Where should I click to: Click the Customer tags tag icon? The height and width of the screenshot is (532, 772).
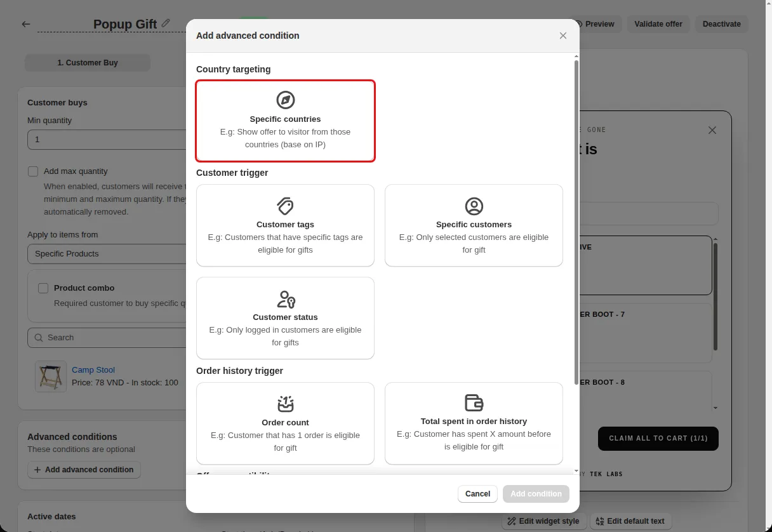pos(285,206)
